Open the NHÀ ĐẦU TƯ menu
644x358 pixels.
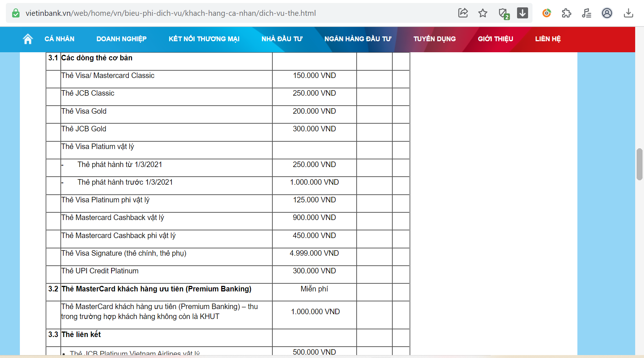pos(282,39)
